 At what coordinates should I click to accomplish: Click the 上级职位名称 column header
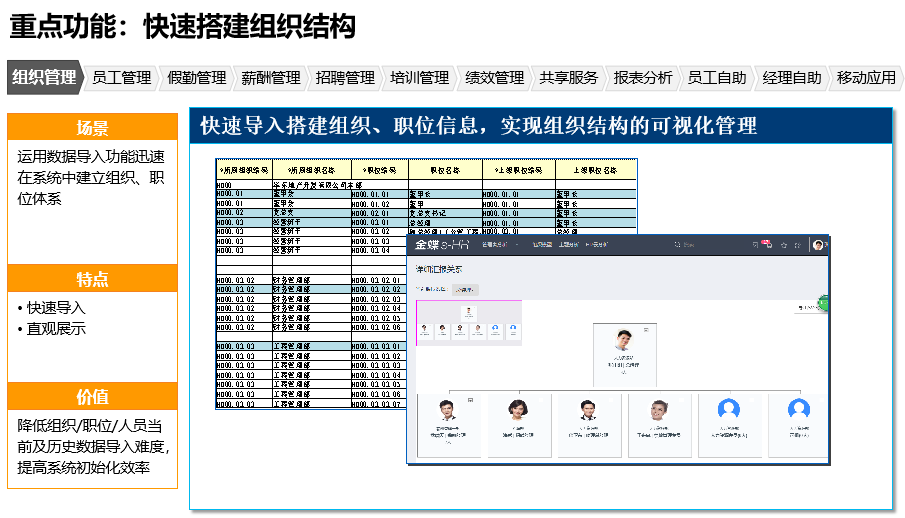coord(596,170)
